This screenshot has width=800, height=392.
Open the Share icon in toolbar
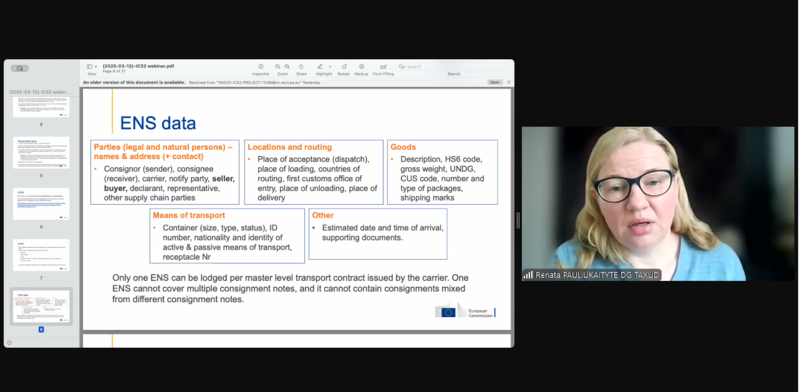click(301, 67)
